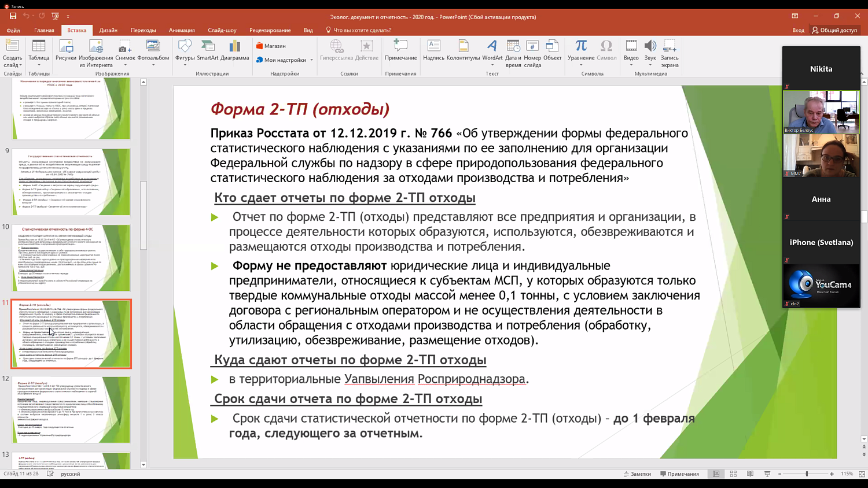Switch to Slide Sorter view

tap(733, 474)
